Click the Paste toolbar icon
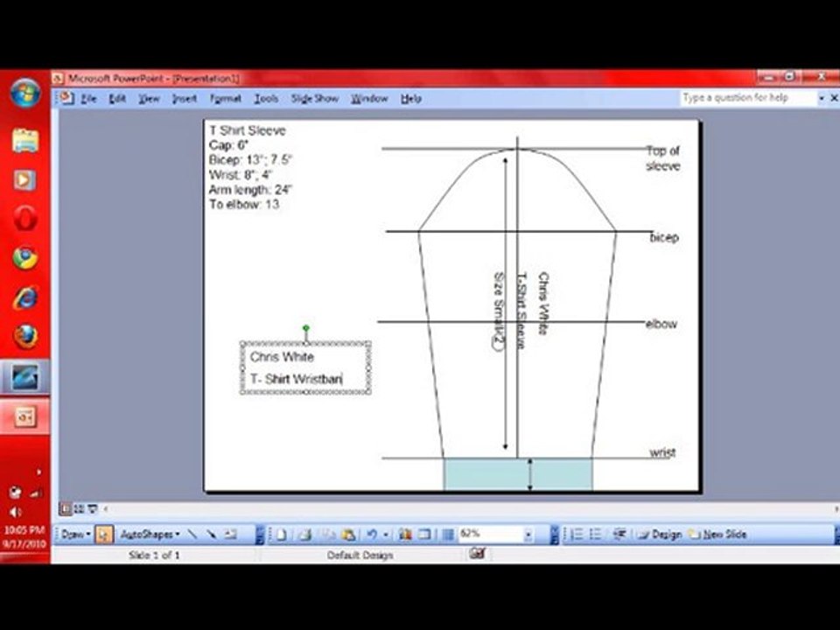This screenshot has height=630, width=840. (348, 534)
